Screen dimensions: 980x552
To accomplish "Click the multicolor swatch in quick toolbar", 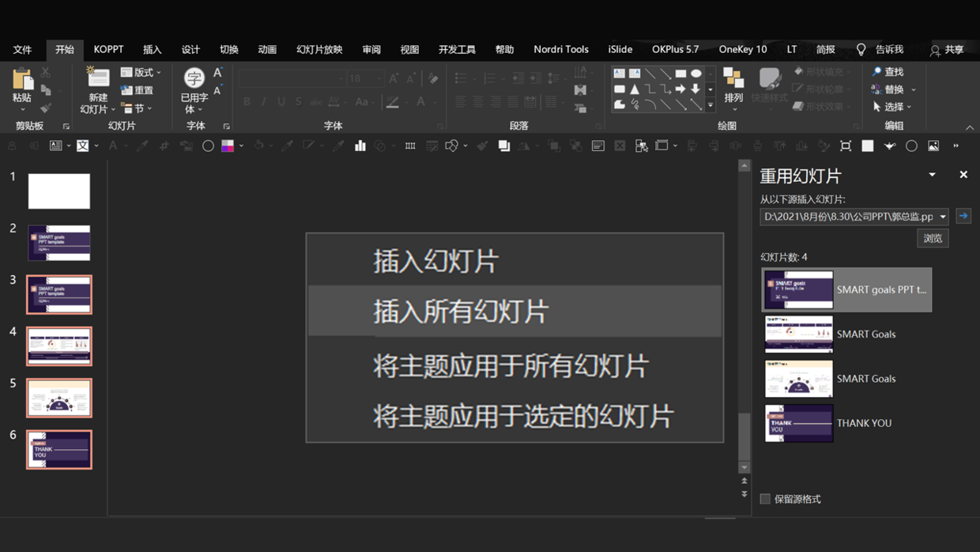I will [228, 146].
